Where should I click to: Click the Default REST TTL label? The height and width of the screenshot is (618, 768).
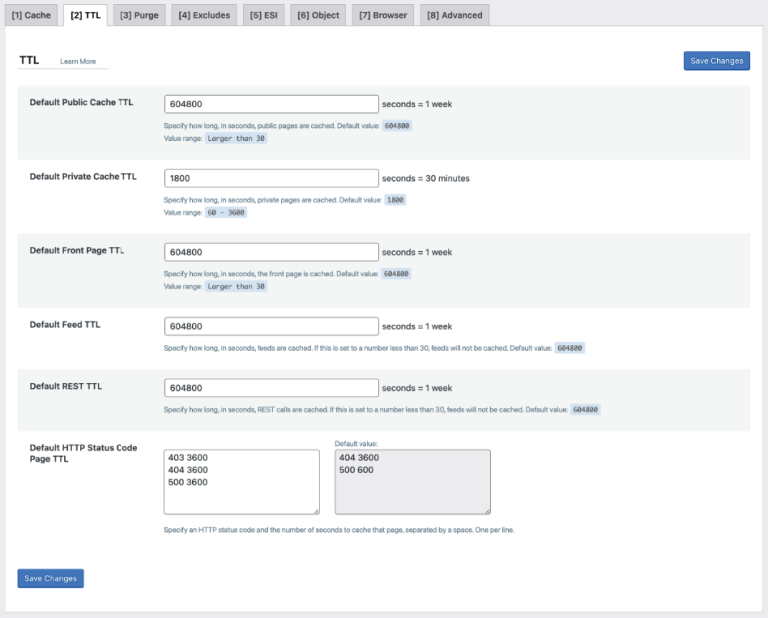tap(66, 386)
